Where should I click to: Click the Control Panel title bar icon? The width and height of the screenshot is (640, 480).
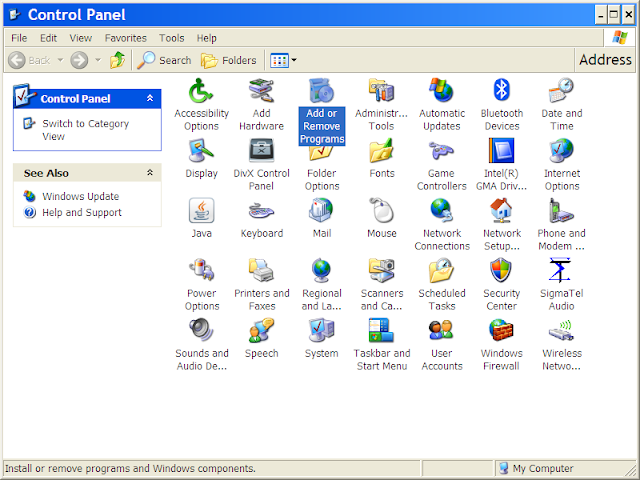[15, 15]
